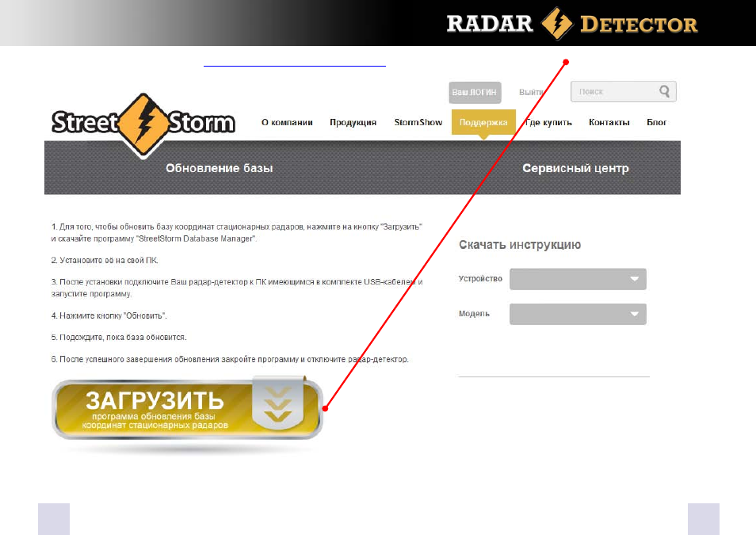Focus the Поиск search field
Screen dimensions: 756x535
pos(624,92)
